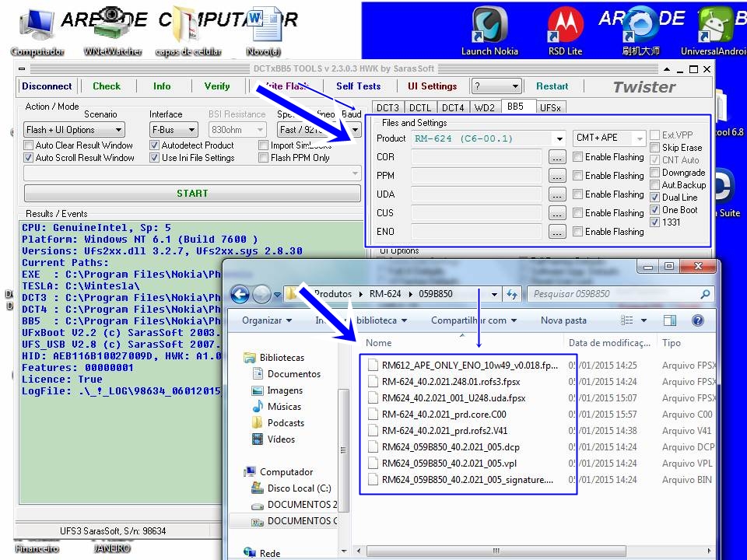Image resolution: width=747 pixels, height=560 pixels.
Task: Click the Disconnect button
Action: pos(47,86)
